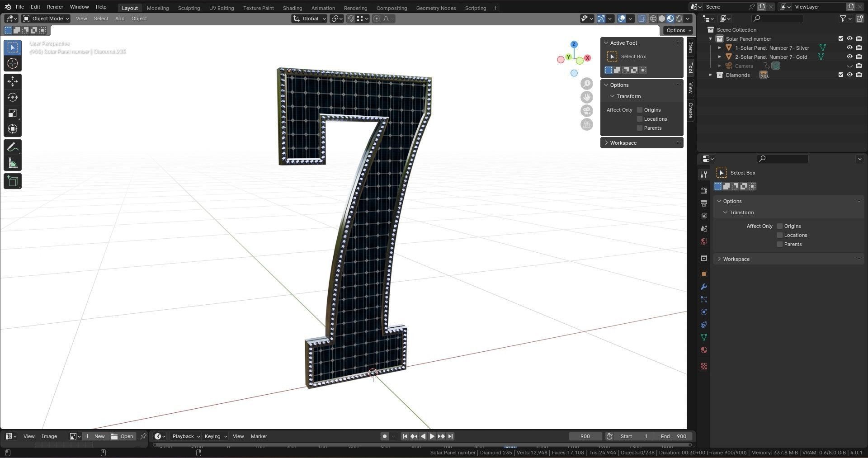
Task: Enable Affect Only Locations in sidebar
Action: [x=640, y=119]
